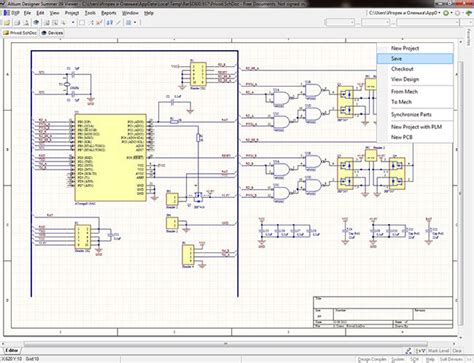The image size is (474, 363).
Task: Click the Zoom Area toolbar icon
Action: pos(55,23)
